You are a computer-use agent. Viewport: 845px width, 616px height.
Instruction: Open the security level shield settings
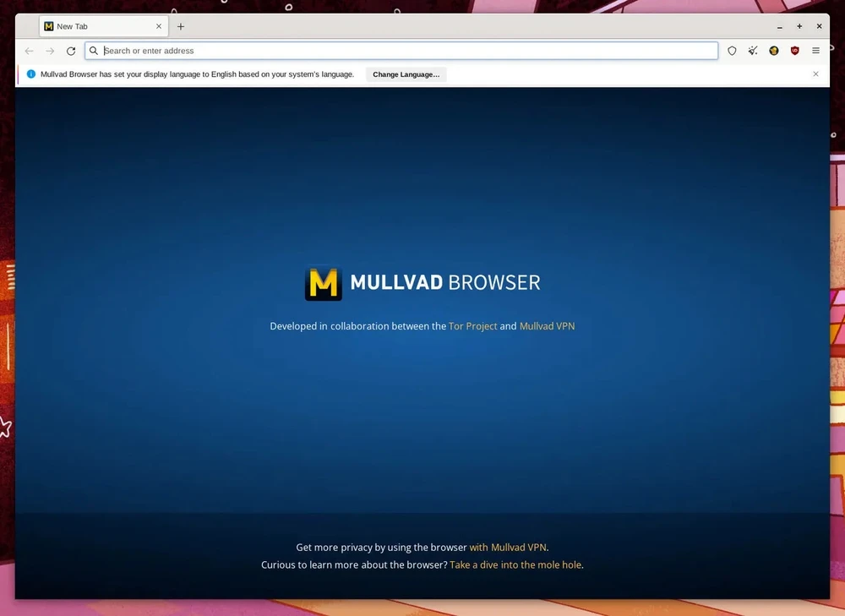(x=732, y=51)
